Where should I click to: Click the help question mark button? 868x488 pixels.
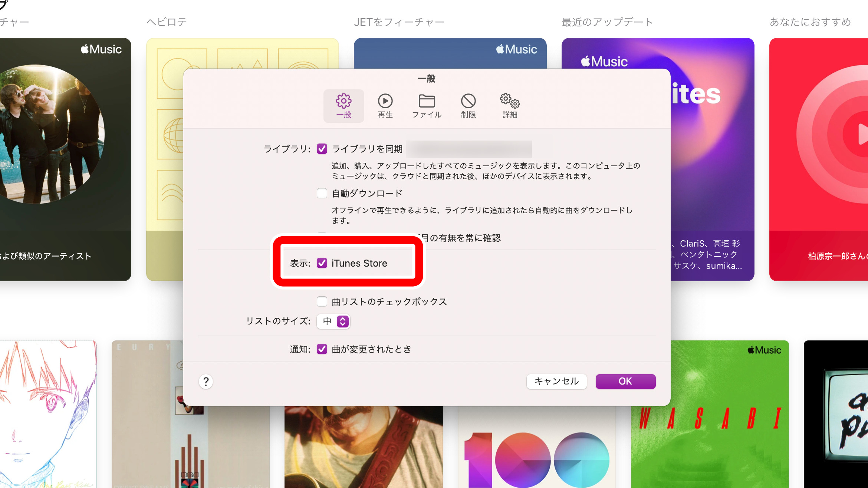tap(206, 381)
